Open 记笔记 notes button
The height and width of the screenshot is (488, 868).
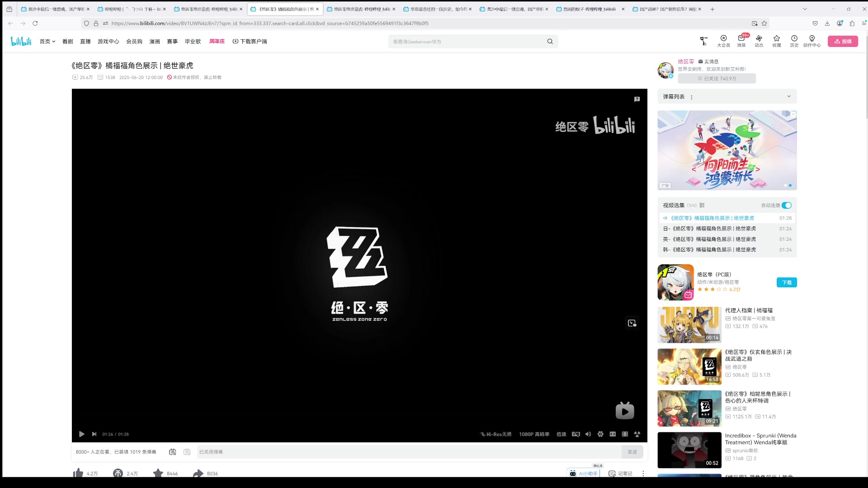tap(620, 473)
